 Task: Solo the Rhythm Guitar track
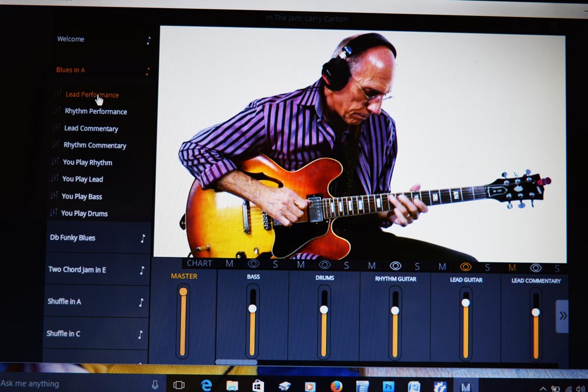pos(417,266)
